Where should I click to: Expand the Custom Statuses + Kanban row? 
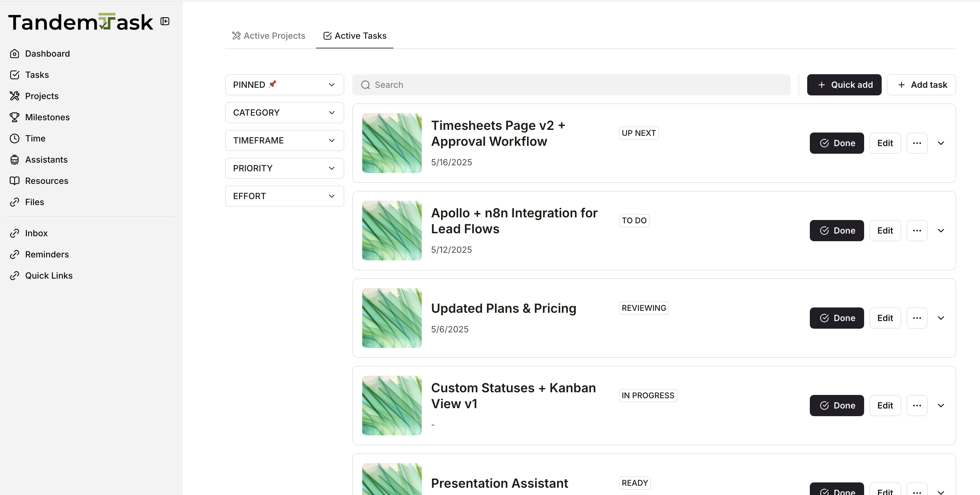[x=941, y=406]
